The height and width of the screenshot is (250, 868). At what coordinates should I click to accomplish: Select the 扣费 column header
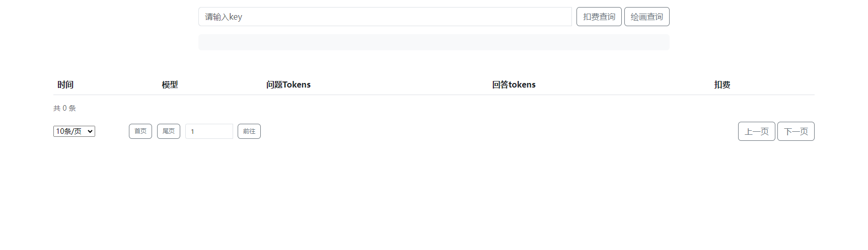722,85
